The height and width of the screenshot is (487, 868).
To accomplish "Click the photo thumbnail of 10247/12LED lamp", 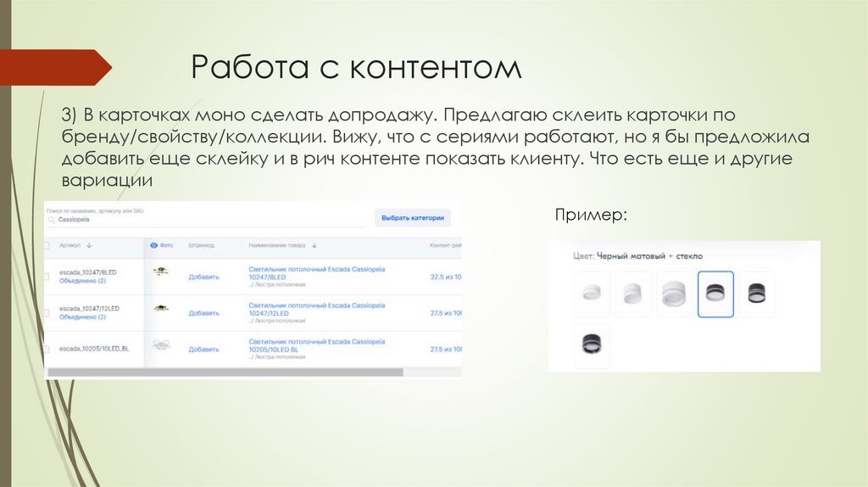I will 161,308.
